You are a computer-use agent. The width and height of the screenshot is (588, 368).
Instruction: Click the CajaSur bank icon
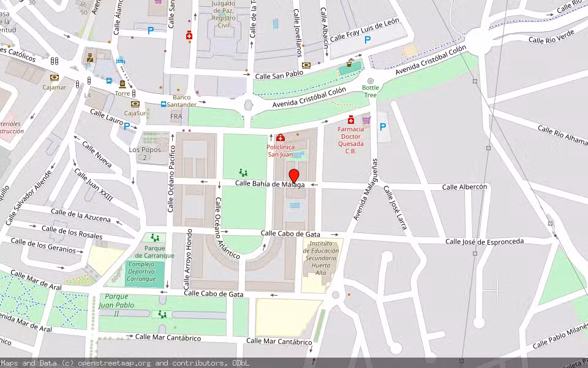[x=135, y=104]
